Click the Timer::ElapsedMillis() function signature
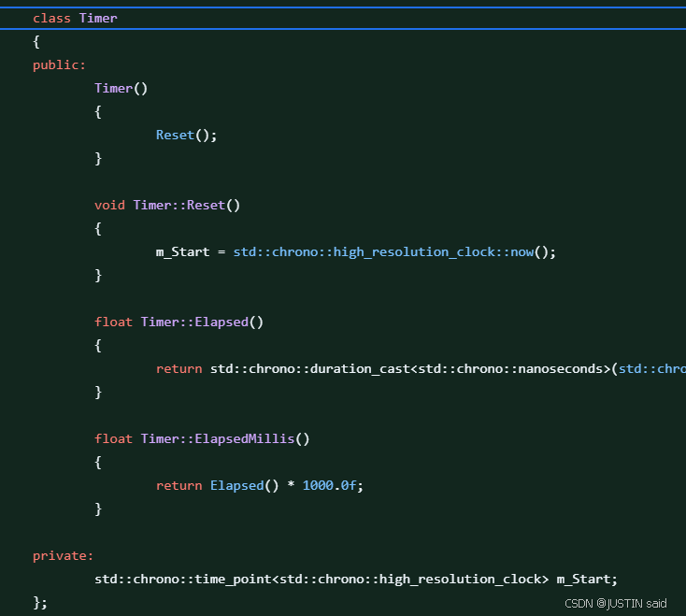Viewport: 686px width, 616px height. [x=225, y=438]
